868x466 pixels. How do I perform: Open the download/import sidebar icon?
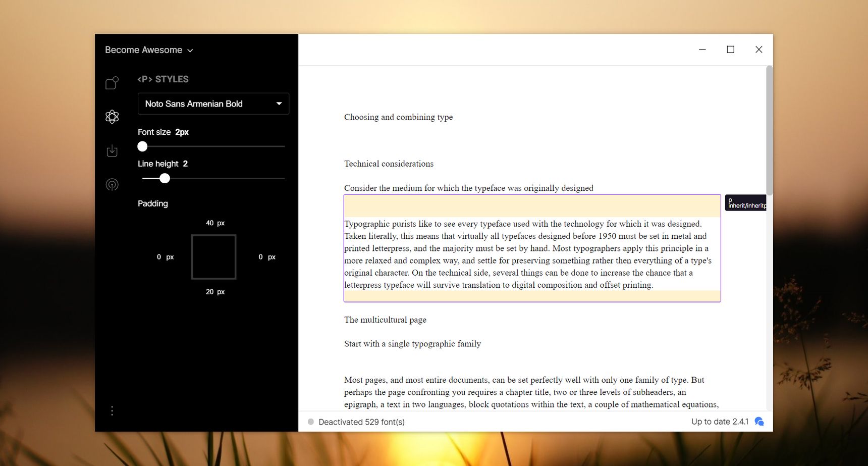[112, 151]
